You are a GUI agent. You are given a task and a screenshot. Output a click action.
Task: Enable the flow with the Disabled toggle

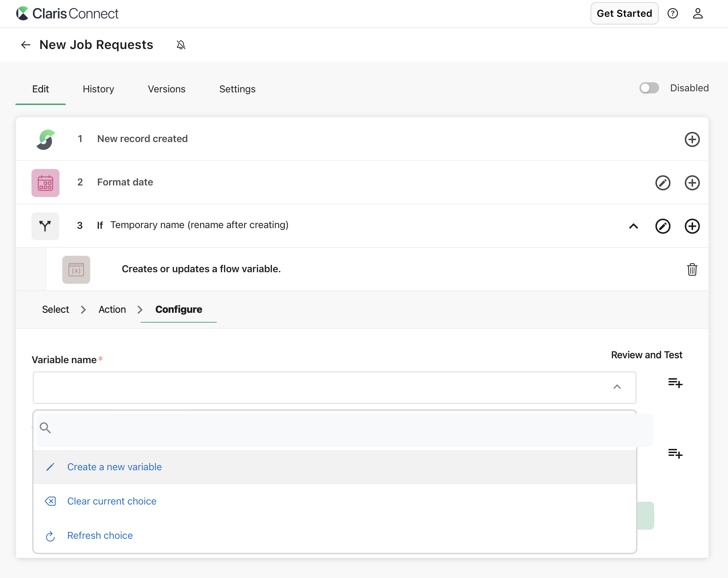coord(649,88)
